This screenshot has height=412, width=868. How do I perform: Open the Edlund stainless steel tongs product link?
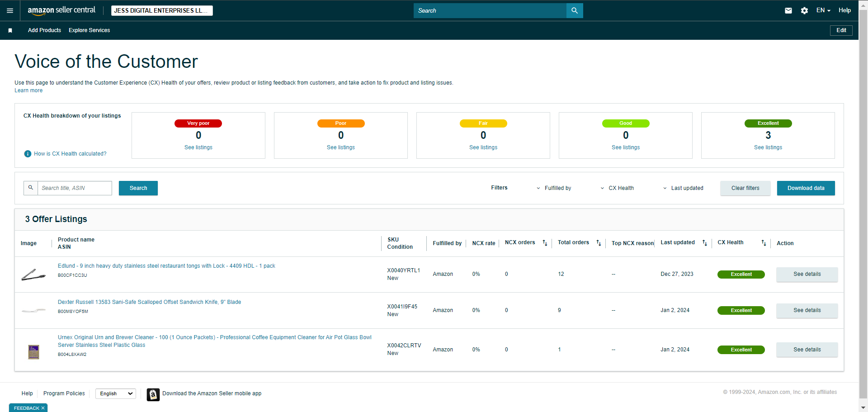tap(166, 266)
